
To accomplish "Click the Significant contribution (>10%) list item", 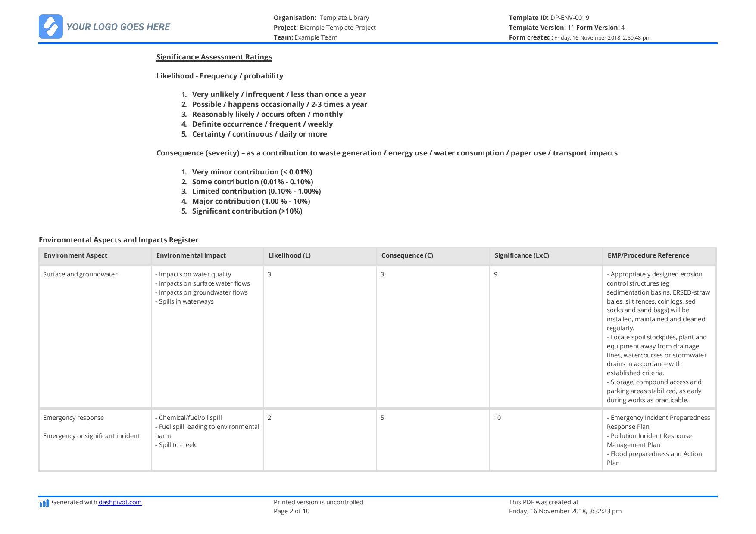I will (247, 211).
